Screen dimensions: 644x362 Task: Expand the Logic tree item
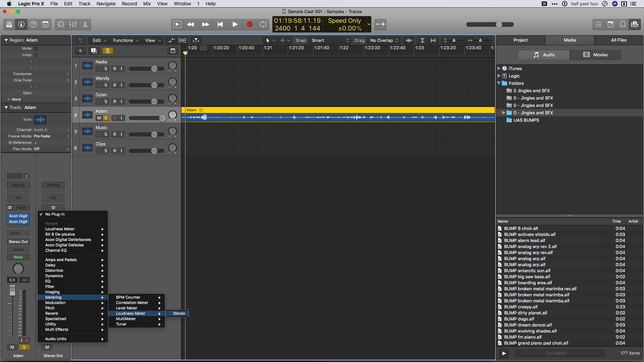point(499,76)
